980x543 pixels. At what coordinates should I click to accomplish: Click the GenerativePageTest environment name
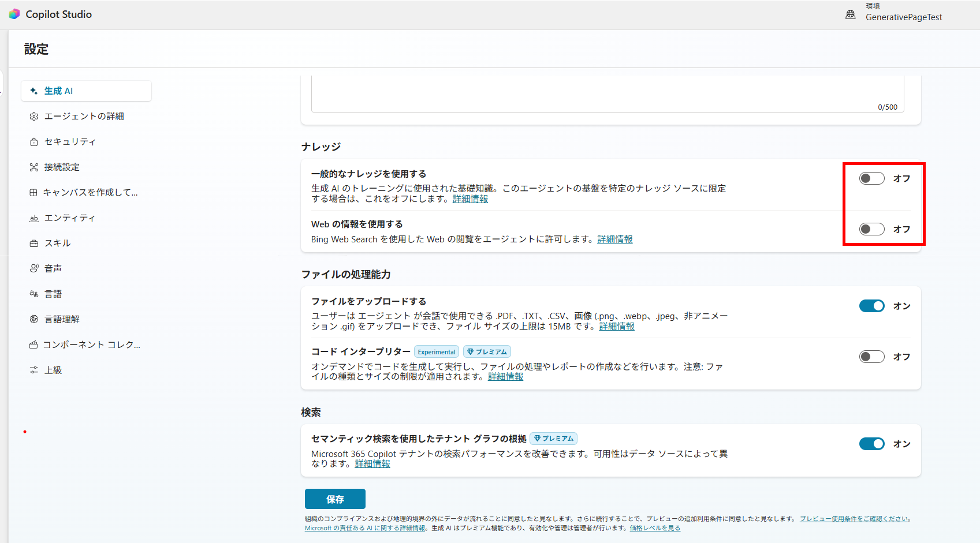tap(904, 17)
